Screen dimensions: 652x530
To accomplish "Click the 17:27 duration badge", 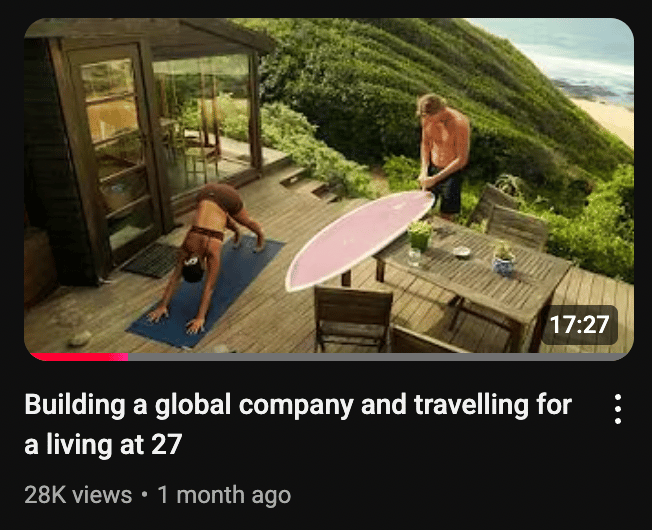I will 579,325.
